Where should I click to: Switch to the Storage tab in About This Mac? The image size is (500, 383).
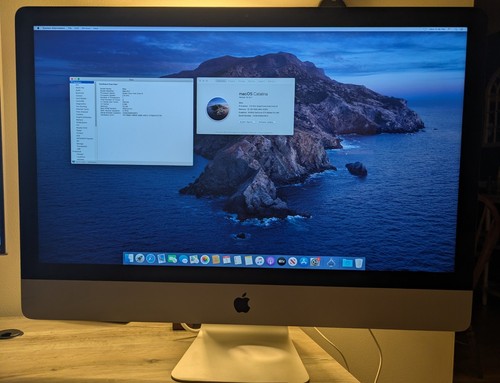tap(241, 81)
